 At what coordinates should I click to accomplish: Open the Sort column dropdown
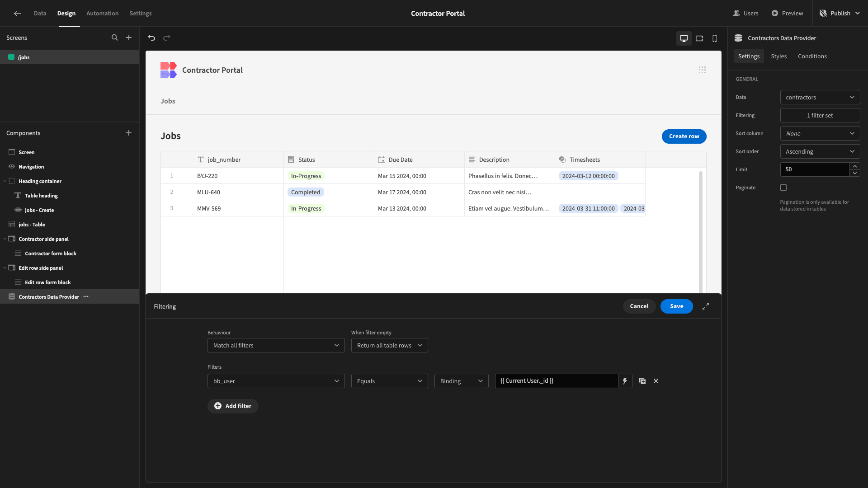(x=820, y=133)
